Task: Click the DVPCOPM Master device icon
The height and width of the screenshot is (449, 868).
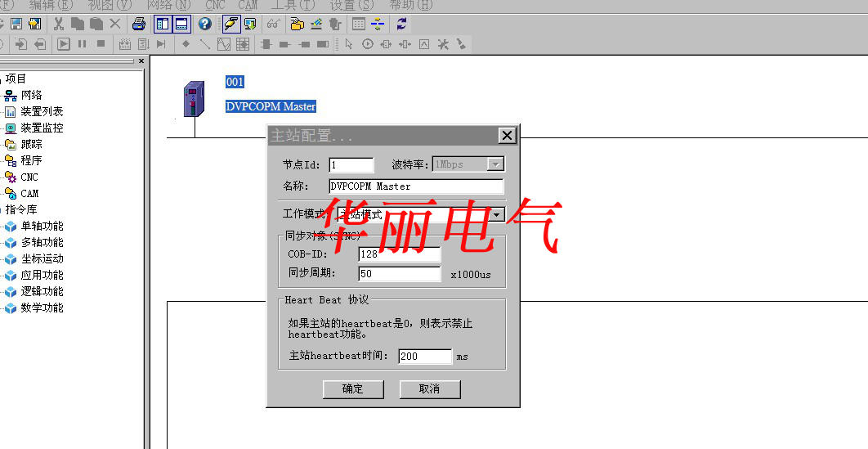Action: coord(195,98)
